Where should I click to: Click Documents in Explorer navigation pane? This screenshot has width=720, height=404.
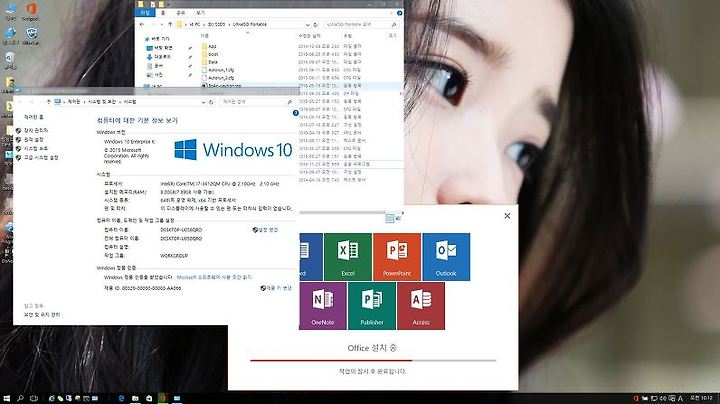pos(155,66)
